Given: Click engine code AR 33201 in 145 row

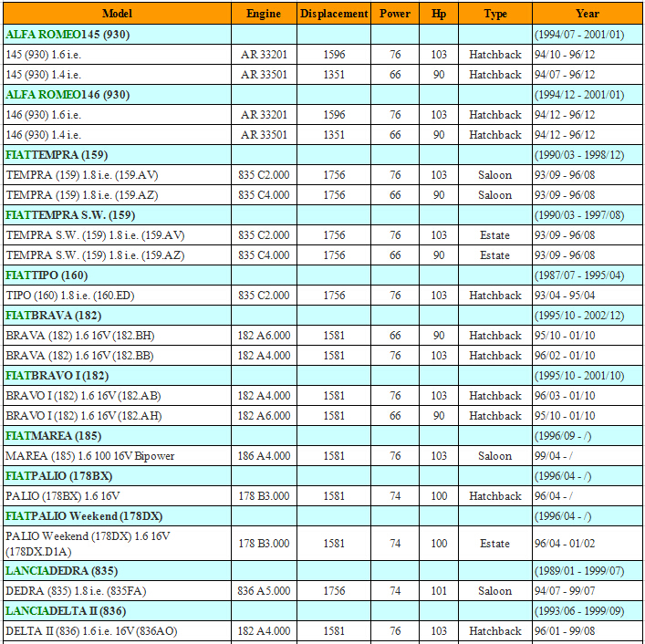Looking at the screenshot, I should [264, 55].
